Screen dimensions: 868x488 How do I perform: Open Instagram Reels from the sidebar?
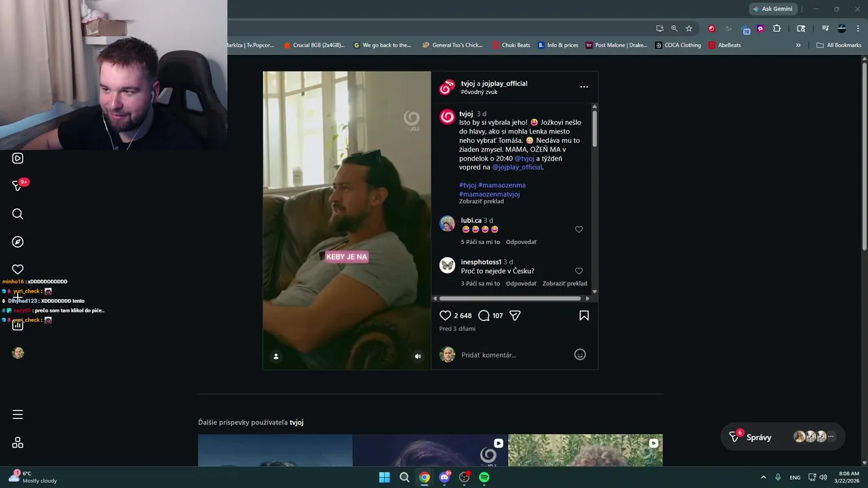pos(18,159)
